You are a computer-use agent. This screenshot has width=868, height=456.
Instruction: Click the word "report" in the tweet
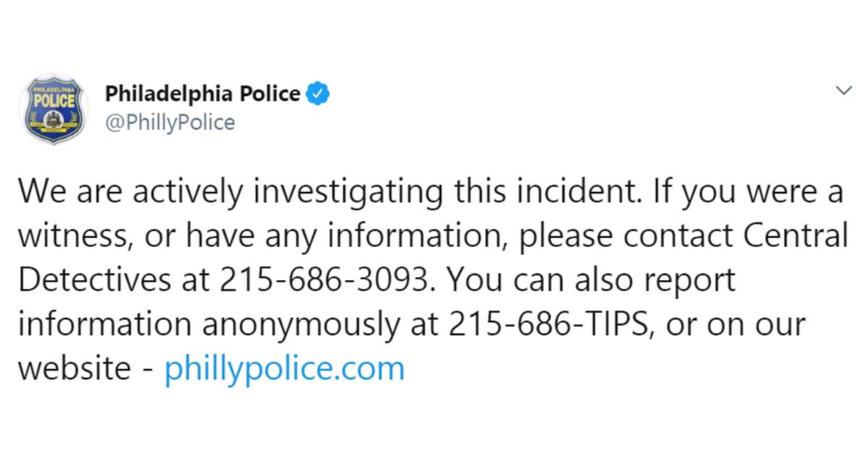(x=688, y=281)
